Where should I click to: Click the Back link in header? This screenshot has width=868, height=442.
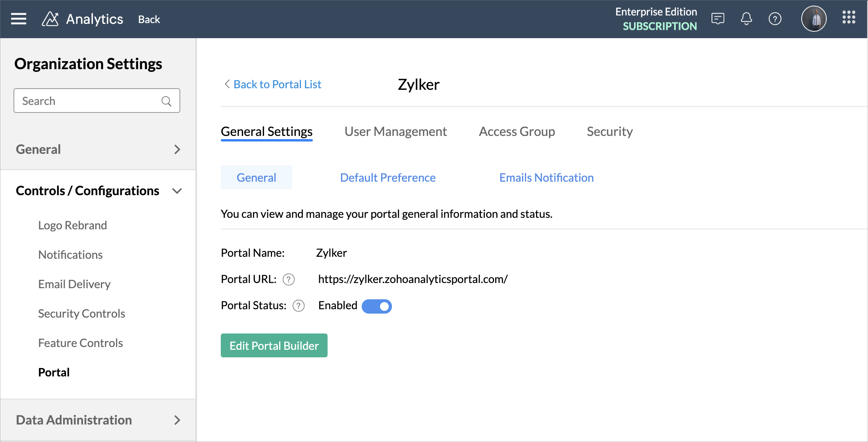(149, 19)
